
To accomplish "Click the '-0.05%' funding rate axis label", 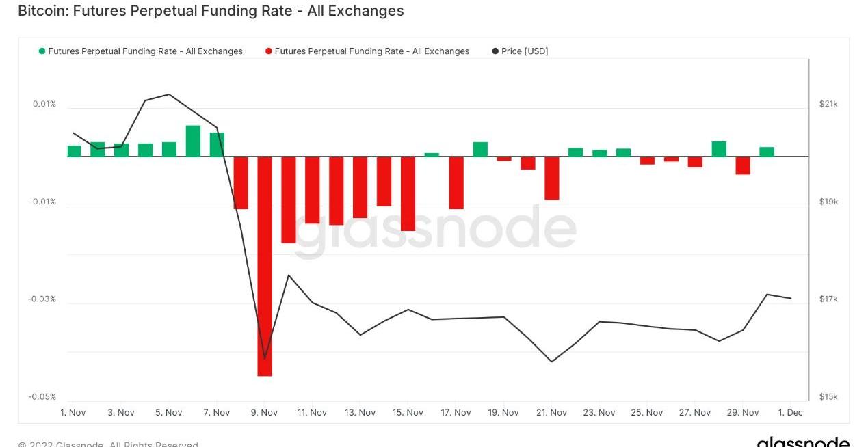I will (x=42, y=397).
